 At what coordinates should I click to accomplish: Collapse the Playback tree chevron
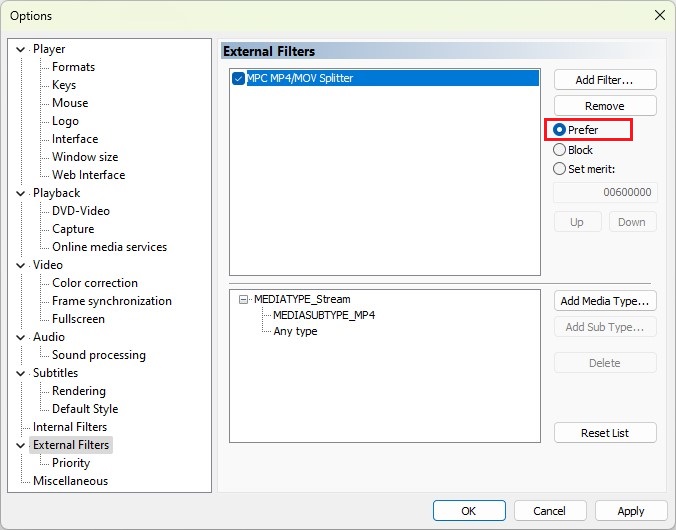tap(20, 194)
